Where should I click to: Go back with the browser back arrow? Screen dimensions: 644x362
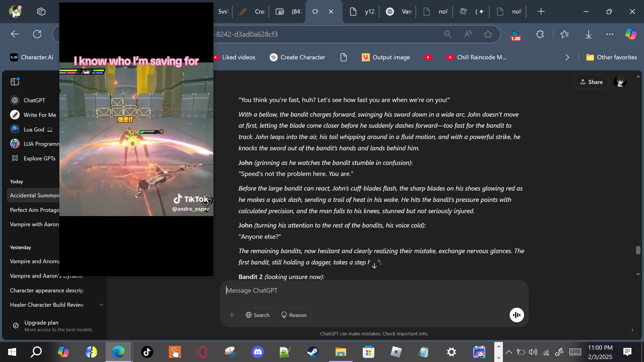coord(15,34)
